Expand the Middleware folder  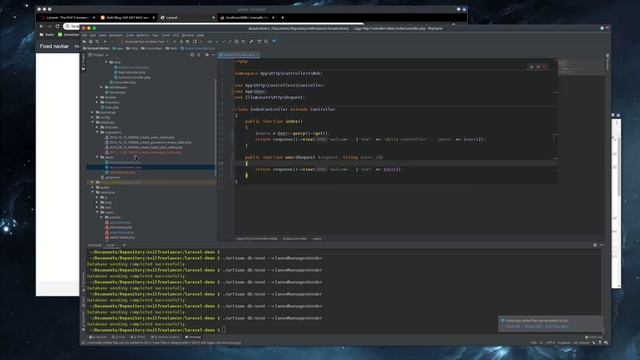[x=102, y=87]
